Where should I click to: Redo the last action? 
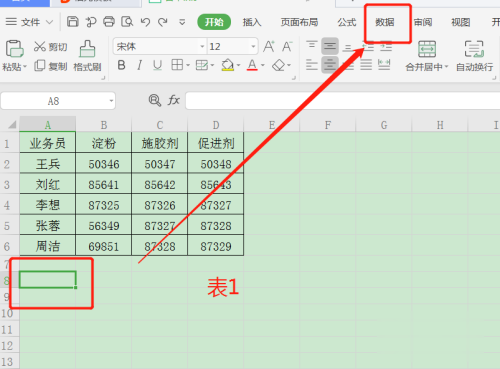(163, 22)
